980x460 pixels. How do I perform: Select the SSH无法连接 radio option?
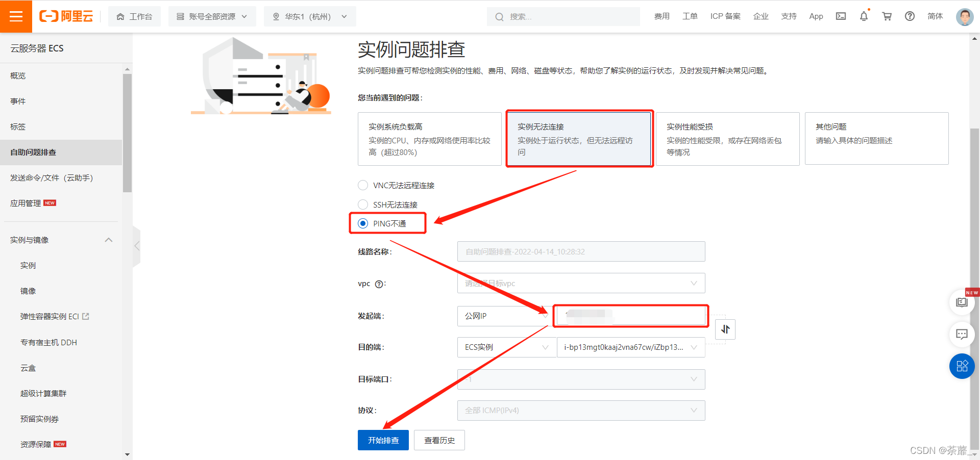coord(363,205)
